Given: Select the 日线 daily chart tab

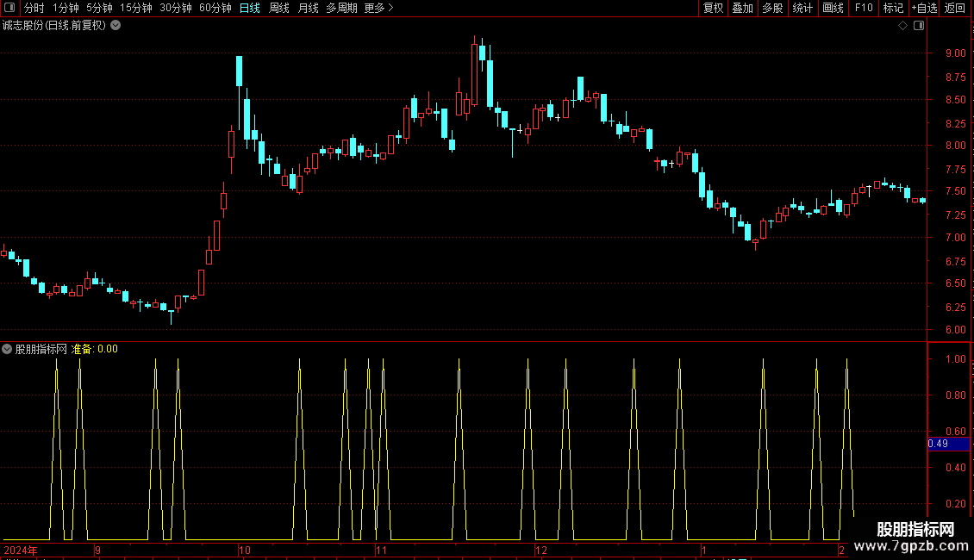Looking at the screenshot, I should [250, 8].
